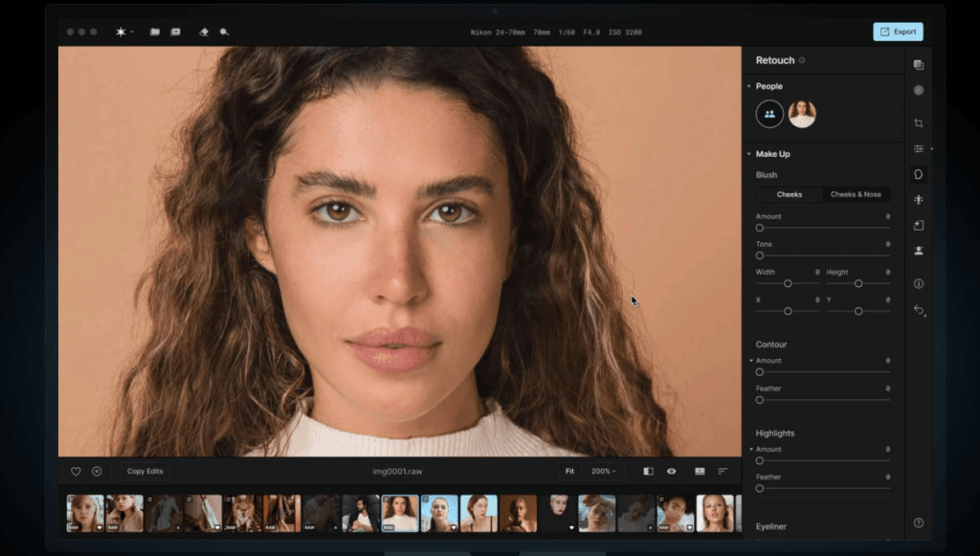The width and height of the screenshot is (980, 556).
Task: Select the highlighted curly-hair woman thumbnail
Action: coord(400,514)
